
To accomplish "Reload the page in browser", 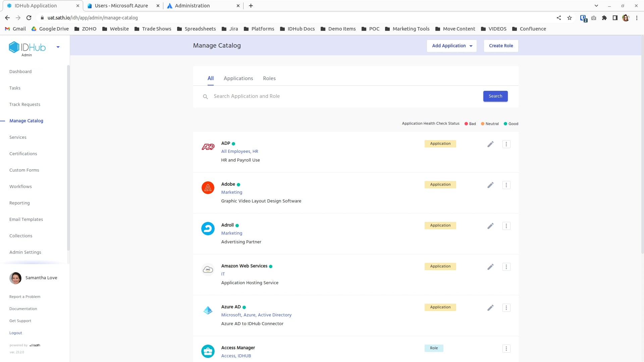I will [29, 18].
